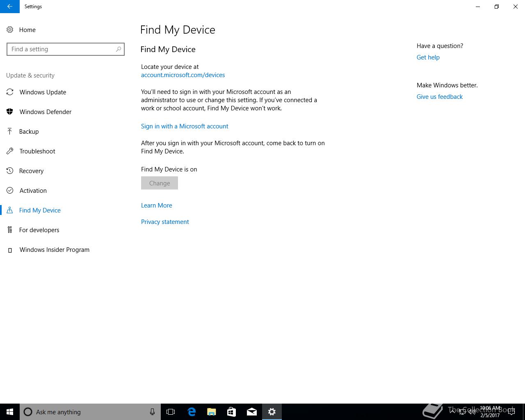Viewport: 525px width, 420px height.
Task: Click the volume speaker tray icon
Action: point(472,412)
